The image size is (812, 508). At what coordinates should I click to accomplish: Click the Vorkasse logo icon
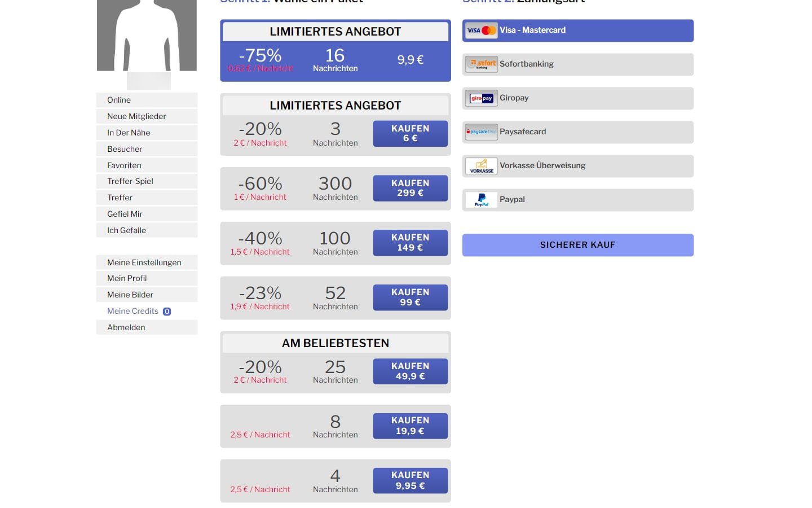tap(481, 166)
